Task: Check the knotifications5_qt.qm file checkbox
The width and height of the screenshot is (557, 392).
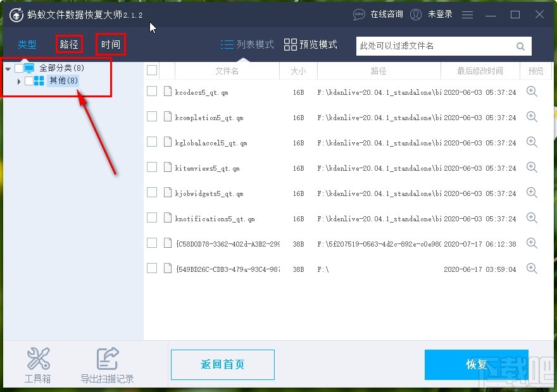Action: [152, 217]
